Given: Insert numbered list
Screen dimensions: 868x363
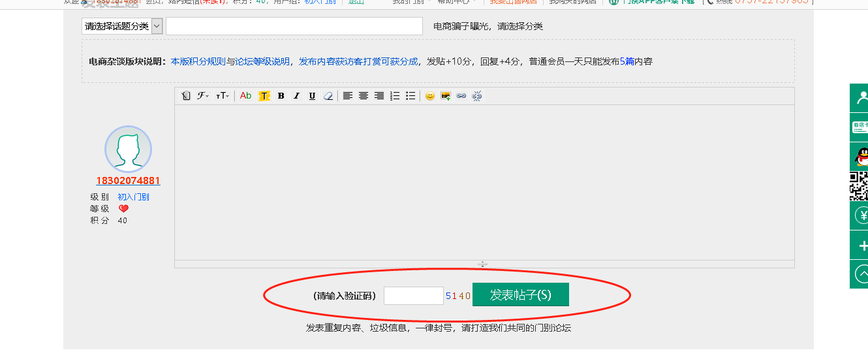Looking at the screenshot, I should 395,96.
